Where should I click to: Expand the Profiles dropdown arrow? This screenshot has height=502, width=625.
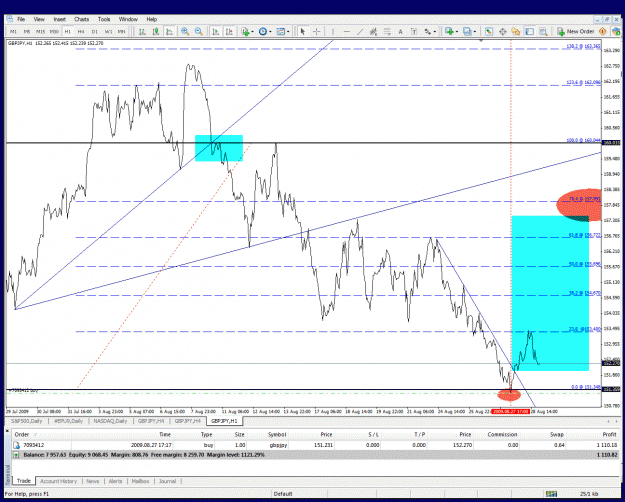point(475,31)
